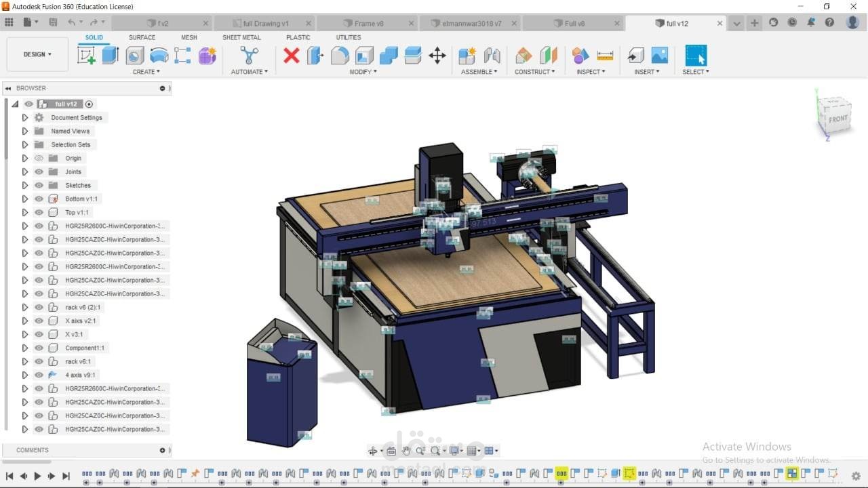
Task: Hide the rack v6:1 component
Action: point(38,361)
